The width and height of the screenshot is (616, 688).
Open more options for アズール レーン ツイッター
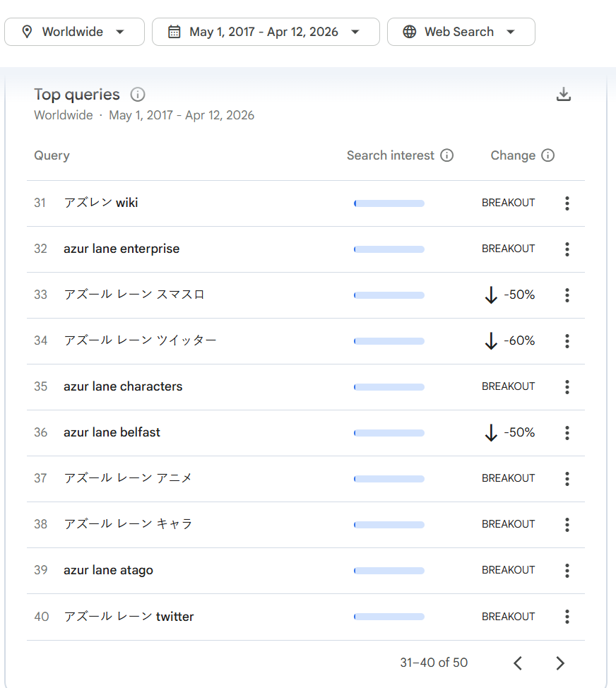567,341
